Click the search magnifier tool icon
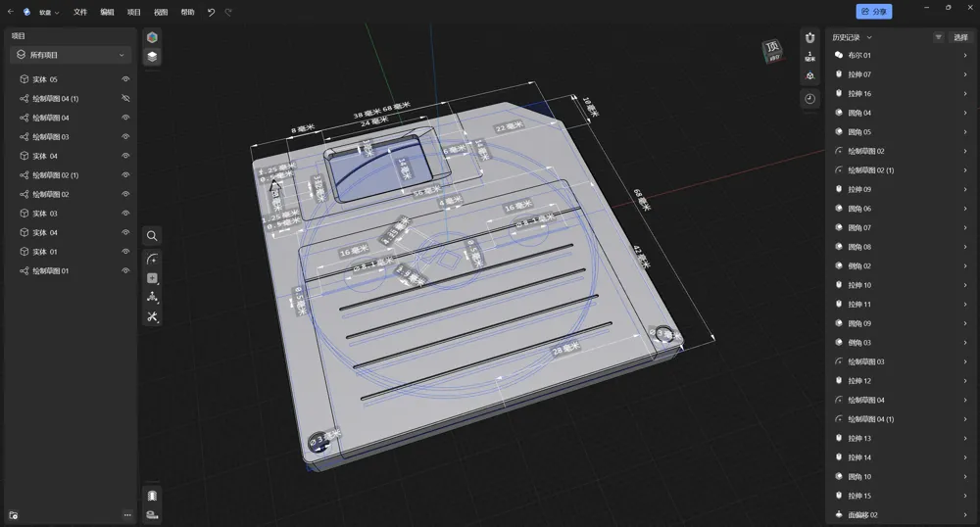 (x=152, y=236)
